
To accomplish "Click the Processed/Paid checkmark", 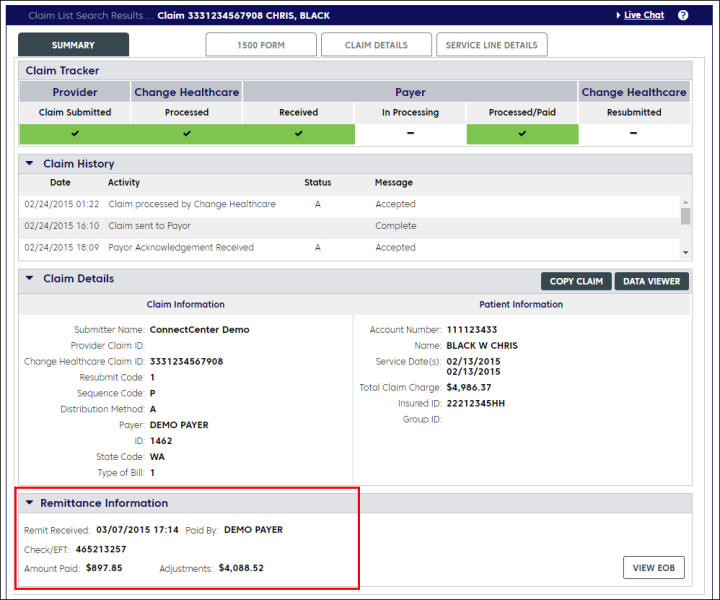I will click(x=522, y=133).
